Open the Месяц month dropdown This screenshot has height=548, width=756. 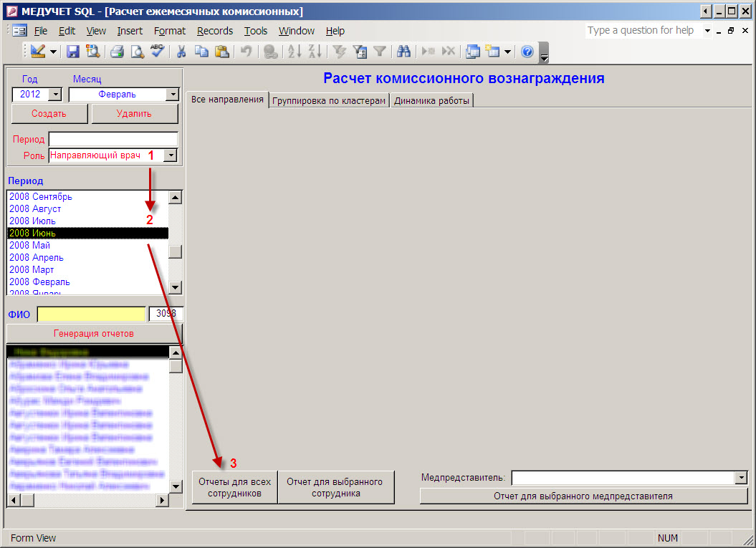pos(171,95)
